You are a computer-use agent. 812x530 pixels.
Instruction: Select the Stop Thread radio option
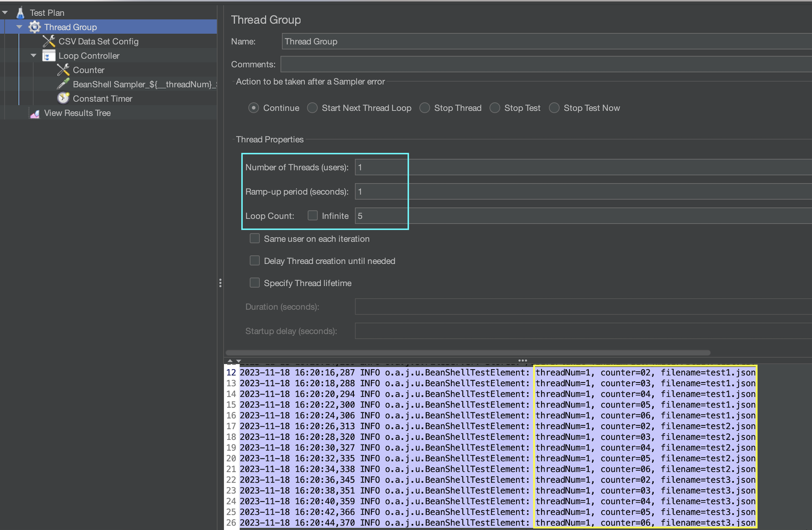(425, 108)
